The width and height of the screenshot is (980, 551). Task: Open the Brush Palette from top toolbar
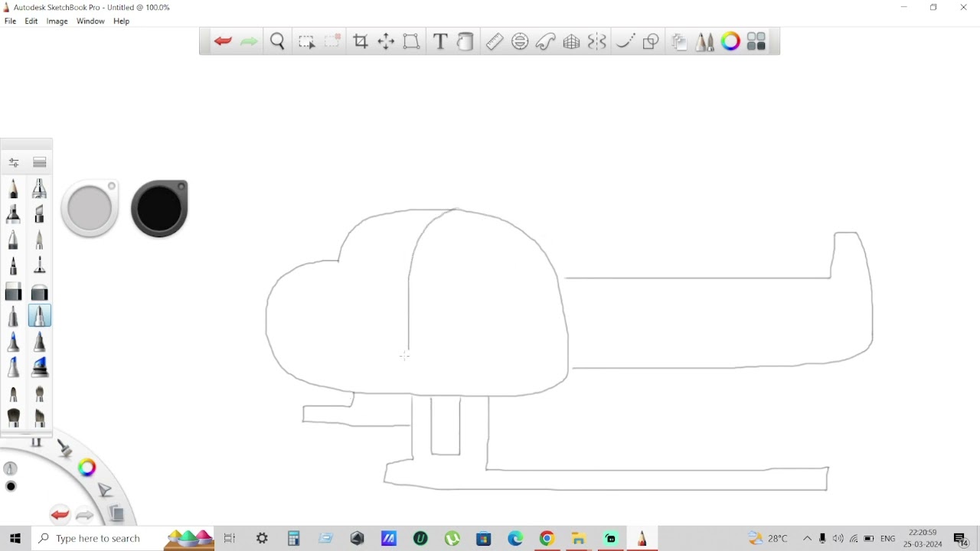click(x=704, y=41)
